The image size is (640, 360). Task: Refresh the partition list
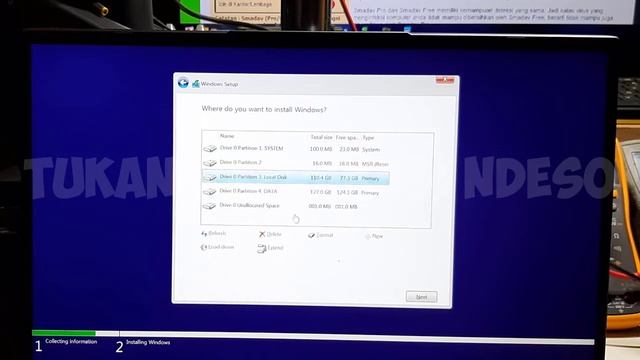coord(213,233)
